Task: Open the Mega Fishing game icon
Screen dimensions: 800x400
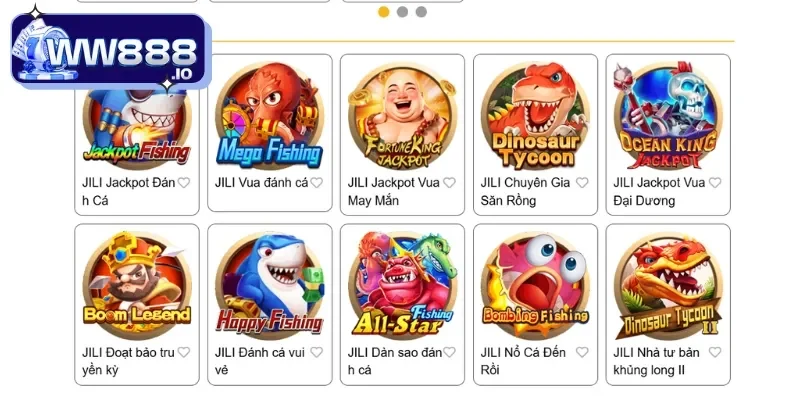Action: click(x=269, y=116)
